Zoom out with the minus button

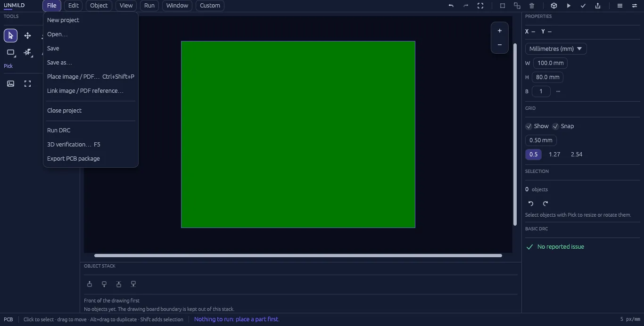[500, 45]
